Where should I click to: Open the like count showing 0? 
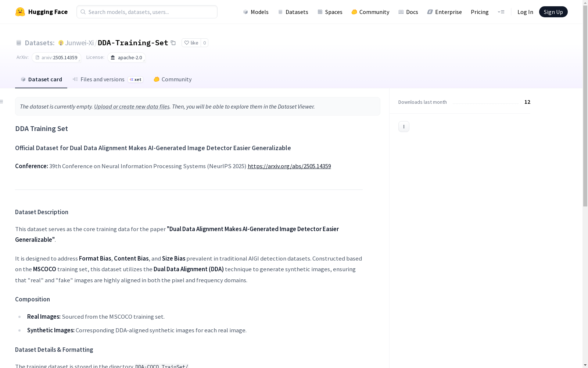pyautogui.click(x=205, y=43)
